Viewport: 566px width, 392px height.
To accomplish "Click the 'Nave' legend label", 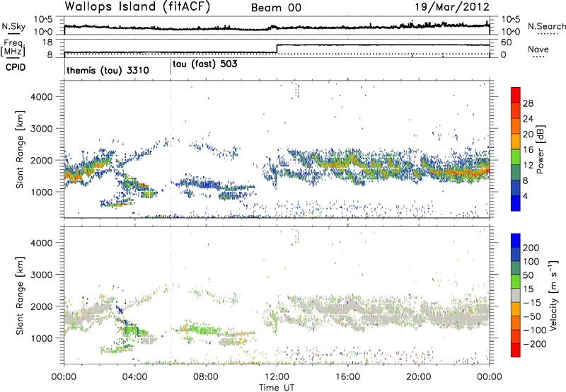I will click(538, 49).
